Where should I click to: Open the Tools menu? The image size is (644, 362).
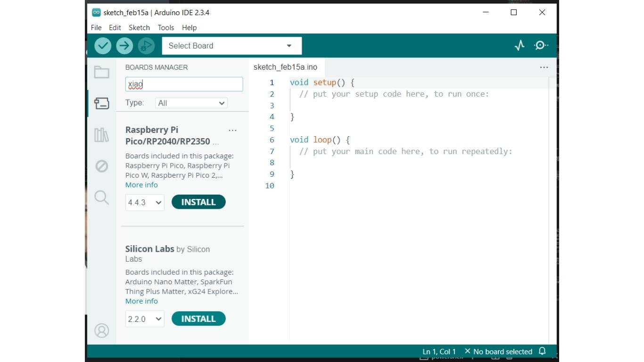166,28
